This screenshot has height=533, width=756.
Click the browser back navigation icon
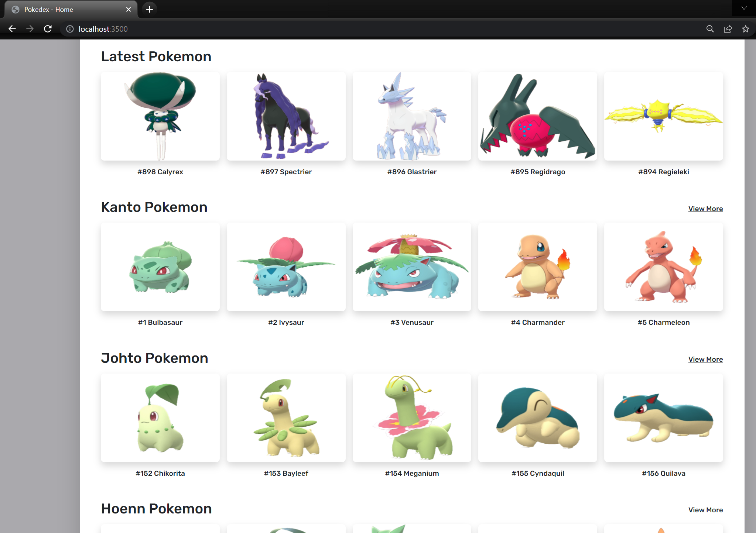click(12, 29)
